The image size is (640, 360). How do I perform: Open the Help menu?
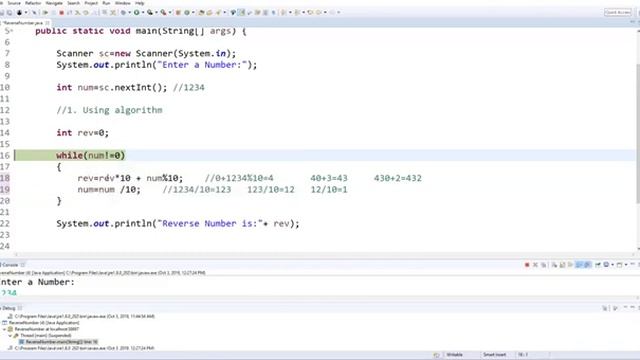coord(140,3)
